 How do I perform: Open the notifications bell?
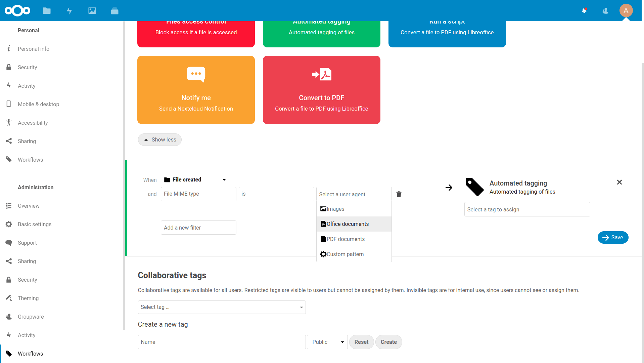(x=584, y=10)
